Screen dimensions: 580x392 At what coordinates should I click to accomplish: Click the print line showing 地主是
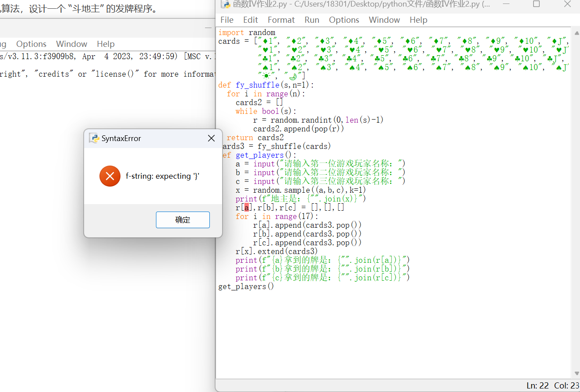pos(301,199)
